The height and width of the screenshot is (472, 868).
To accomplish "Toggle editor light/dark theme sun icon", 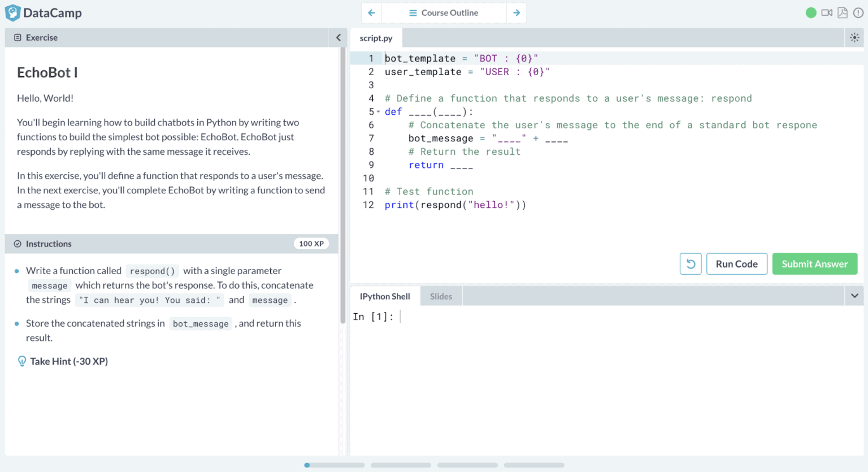I will 854,38.
